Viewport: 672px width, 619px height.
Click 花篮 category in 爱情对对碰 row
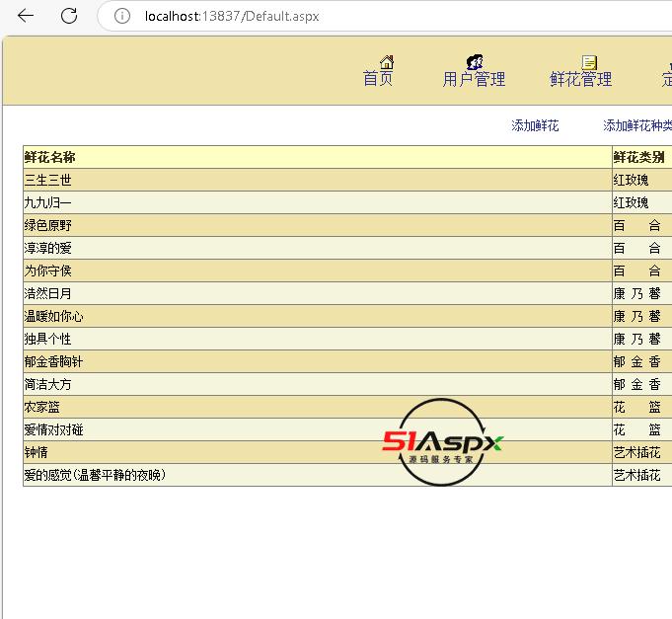(636, 429)
